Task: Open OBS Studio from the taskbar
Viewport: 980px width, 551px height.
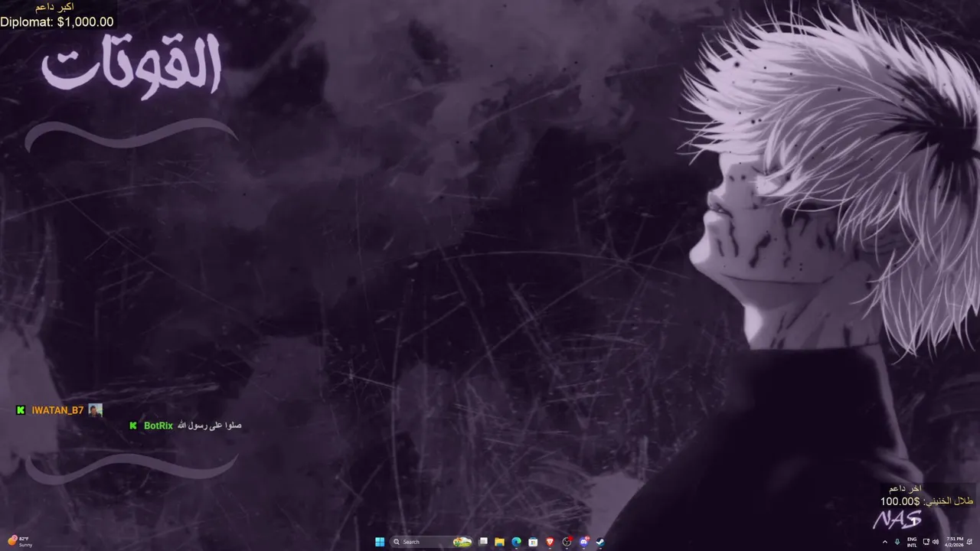Action: pyautogui.click(x=567, y=542)
